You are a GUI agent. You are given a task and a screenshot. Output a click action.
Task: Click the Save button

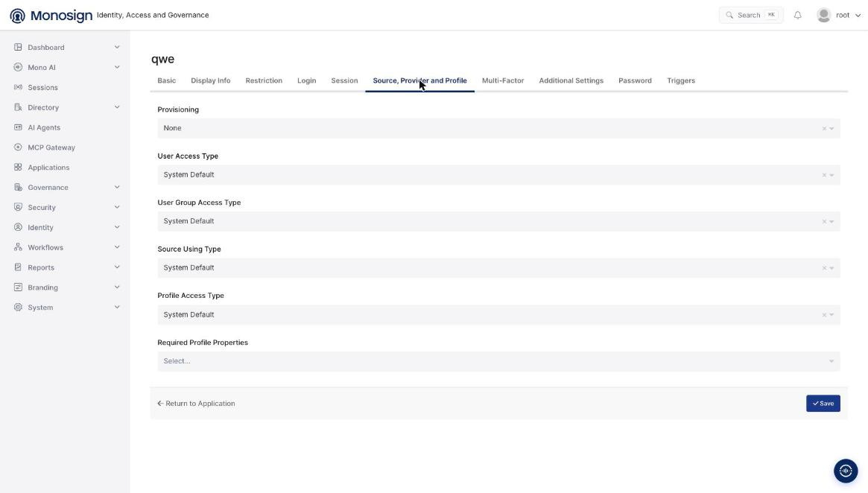[x=823, y=404]
